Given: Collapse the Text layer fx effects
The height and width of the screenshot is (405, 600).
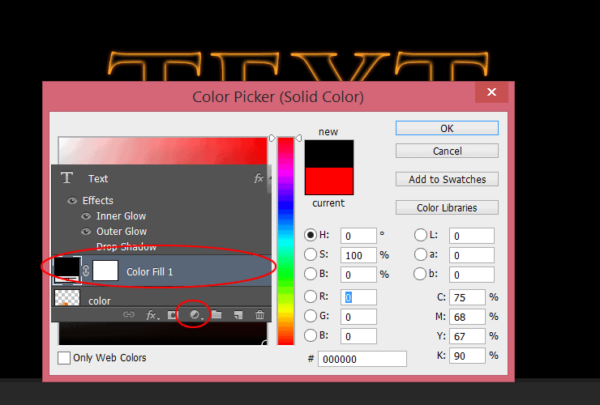Looking at the screenshot, I should click(258, 178).
